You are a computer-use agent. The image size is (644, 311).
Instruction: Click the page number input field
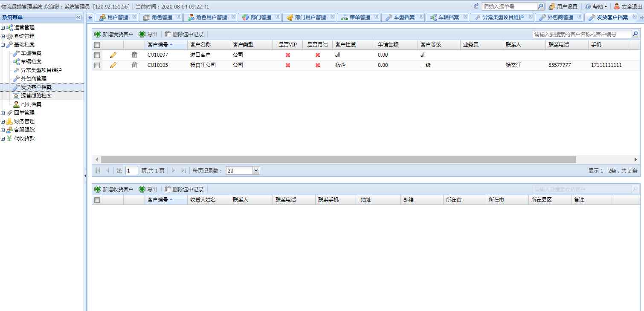(132, 170)
